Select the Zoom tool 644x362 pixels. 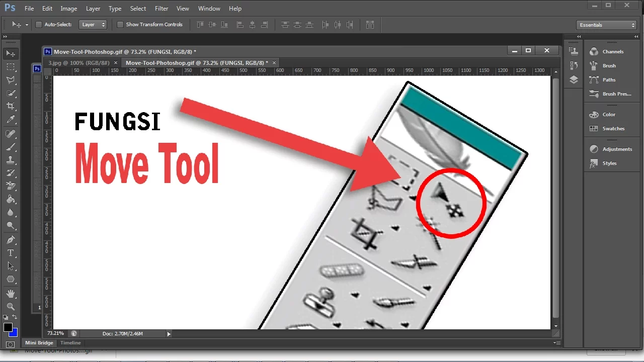11,306
